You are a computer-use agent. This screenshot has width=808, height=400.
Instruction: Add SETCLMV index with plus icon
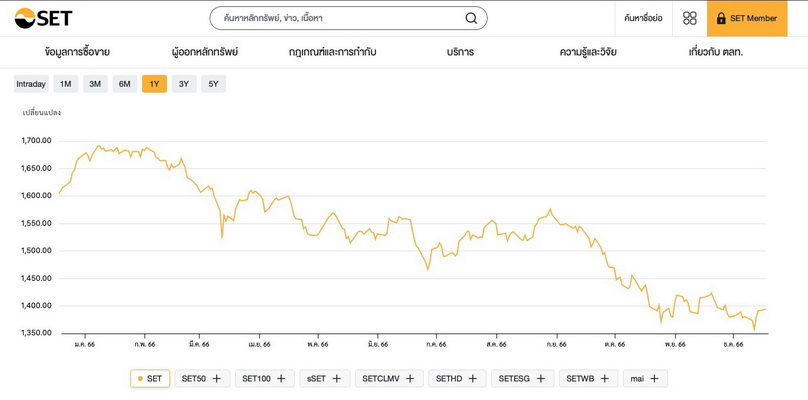pyautogui.click(x=410, y=379)
